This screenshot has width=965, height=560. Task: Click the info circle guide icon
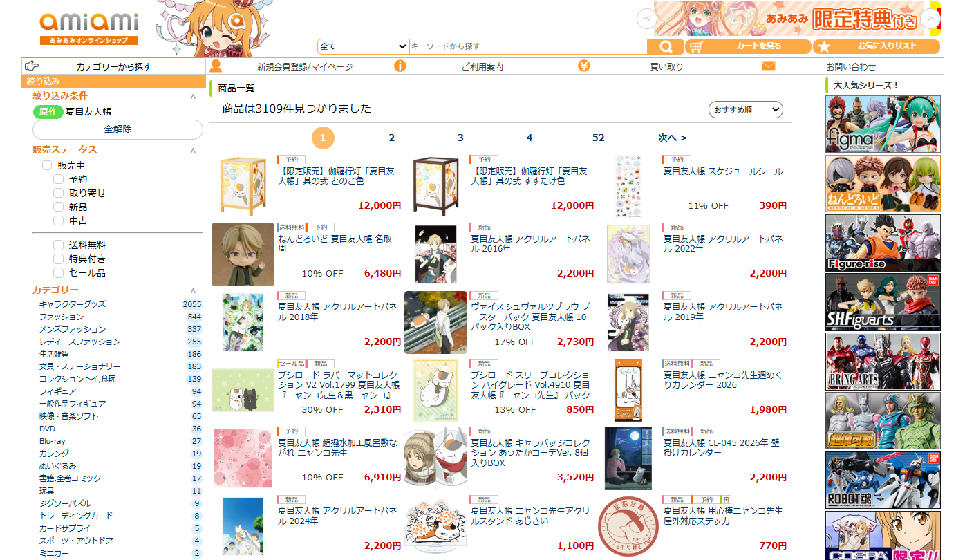point(400,66)
